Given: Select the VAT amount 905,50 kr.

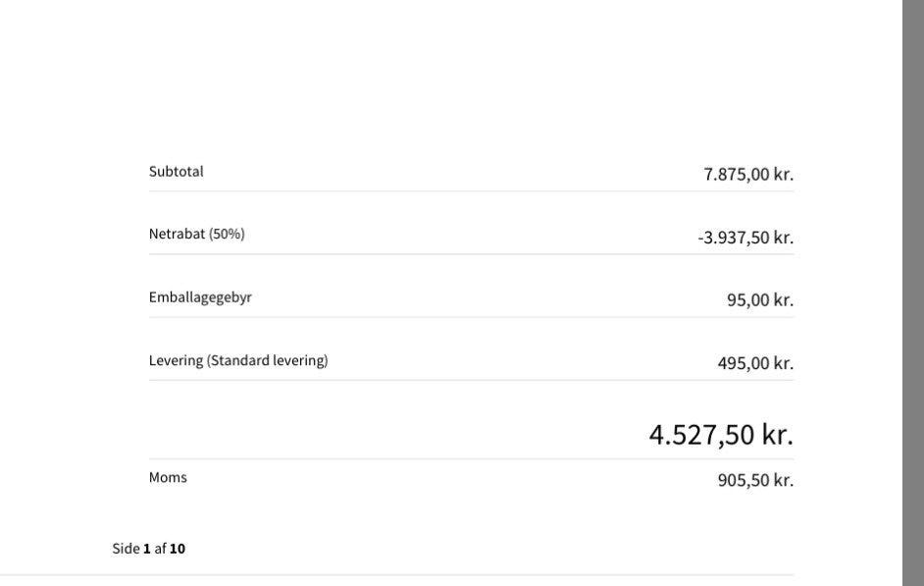Looking at the screenshot, I should click(755, 481).
